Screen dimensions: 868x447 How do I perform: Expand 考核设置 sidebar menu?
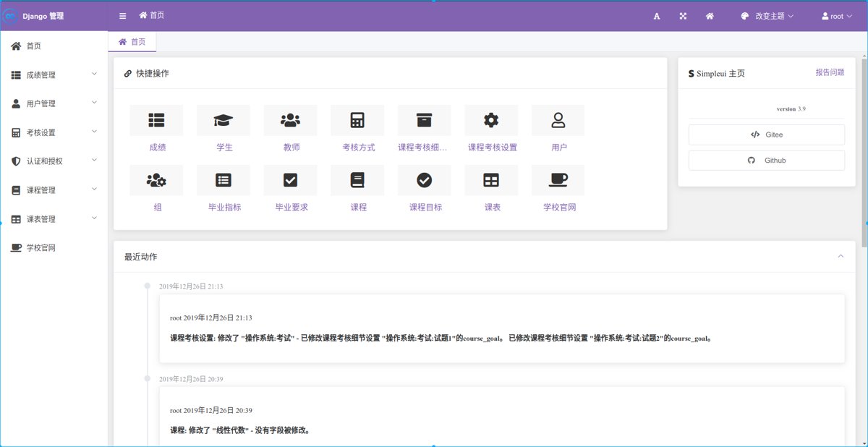click(x=54, y=132)
